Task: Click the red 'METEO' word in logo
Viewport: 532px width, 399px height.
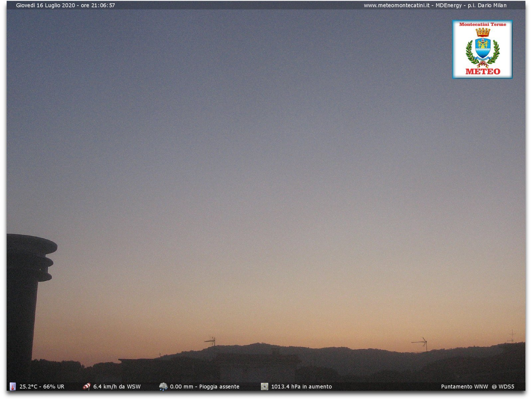Action: (483, 71)
